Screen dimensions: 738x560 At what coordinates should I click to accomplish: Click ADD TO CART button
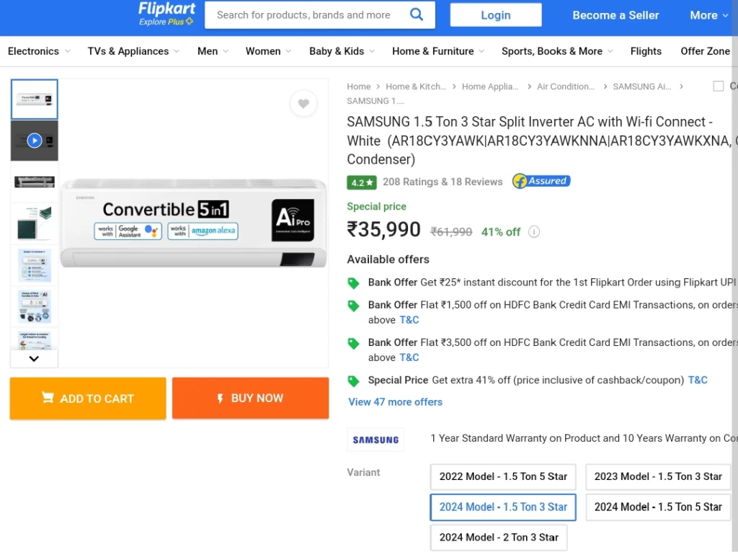click(88, 399)
